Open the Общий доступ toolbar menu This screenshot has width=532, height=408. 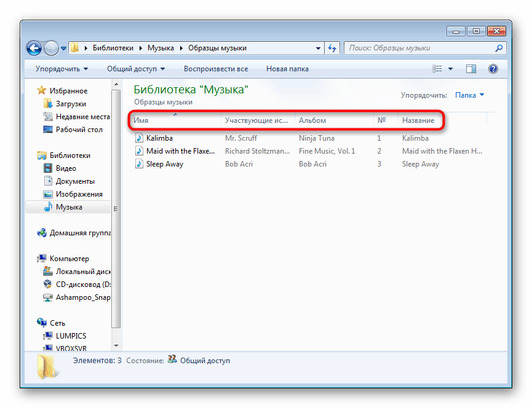pos(136,69)
